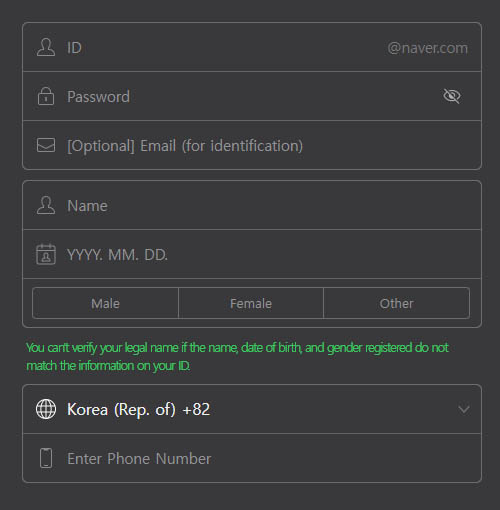Click the envelope icon beside Email field
Screen dimensions: 500x510
[x=46, y=145]
